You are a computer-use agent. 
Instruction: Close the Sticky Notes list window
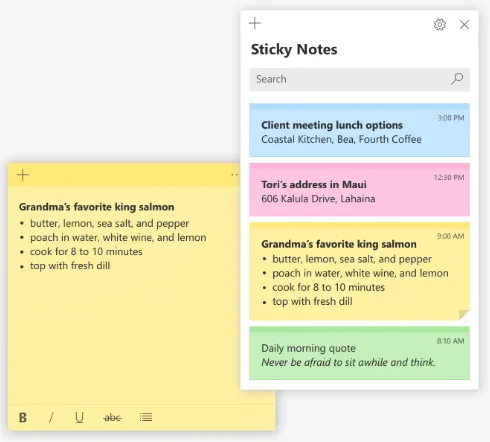click(464, 24)
